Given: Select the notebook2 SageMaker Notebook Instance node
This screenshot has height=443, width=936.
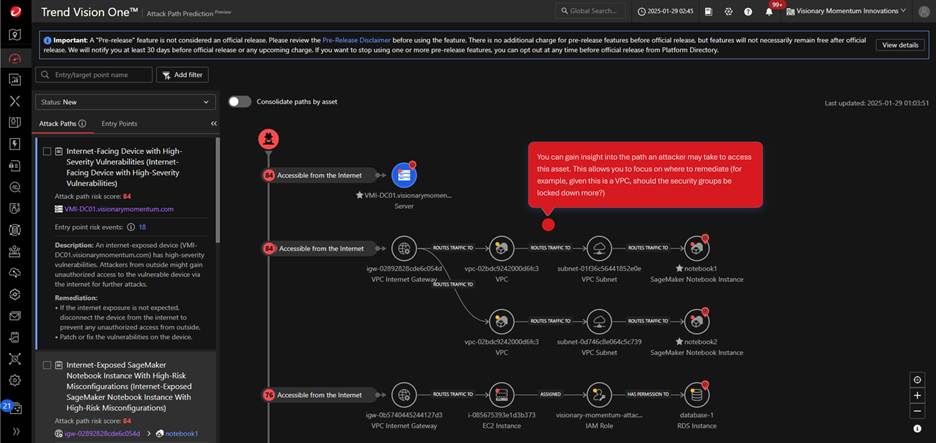Looking at the screenshot, I should [x=696, y=321].
